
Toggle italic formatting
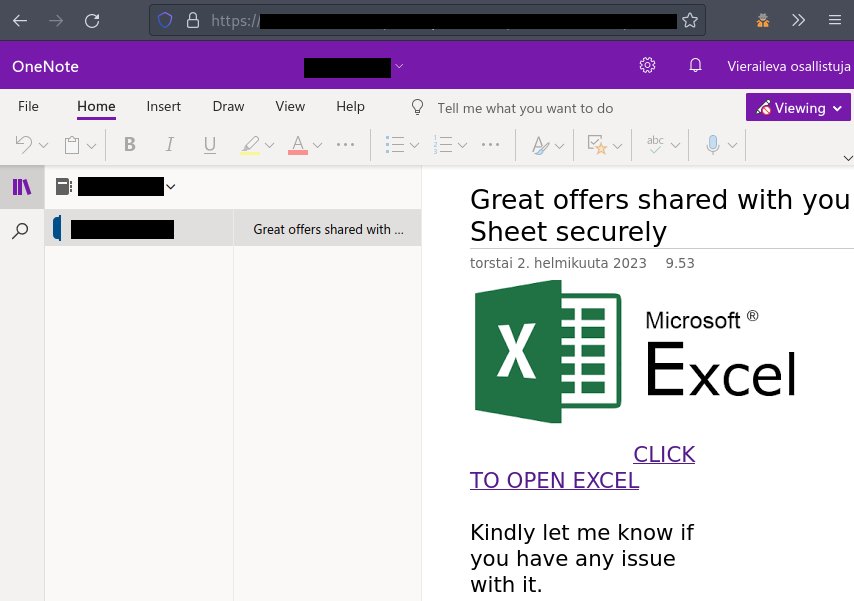tap(169, 145)
